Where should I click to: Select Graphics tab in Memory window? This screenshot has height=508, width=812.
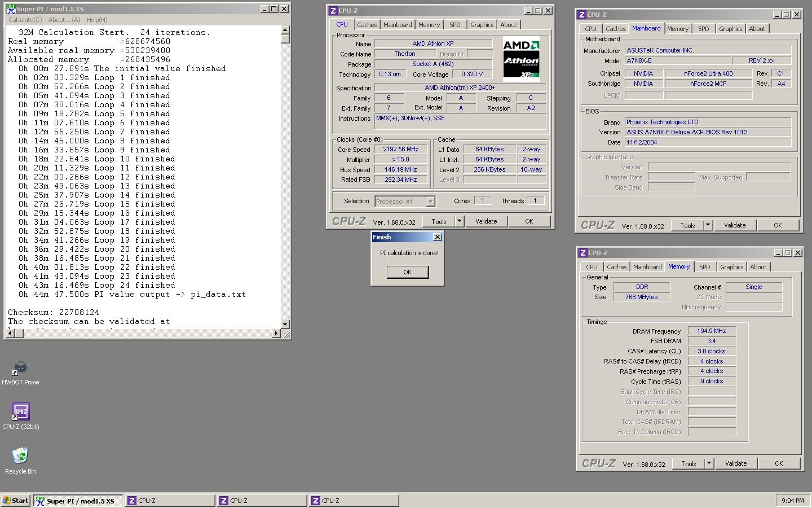click(732, 267)
